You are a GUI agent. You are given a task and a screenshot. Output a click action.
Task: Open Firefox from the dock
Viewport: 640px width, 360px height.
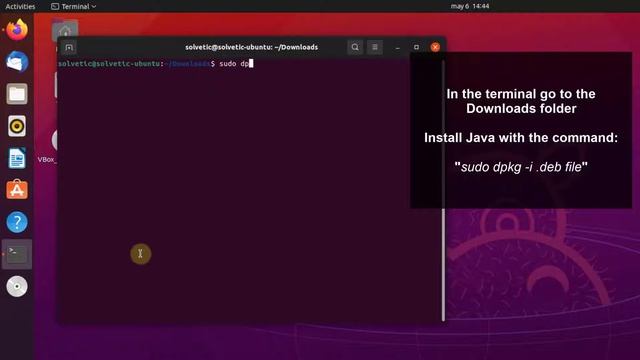pyautogui.click(x=17, y=30)
